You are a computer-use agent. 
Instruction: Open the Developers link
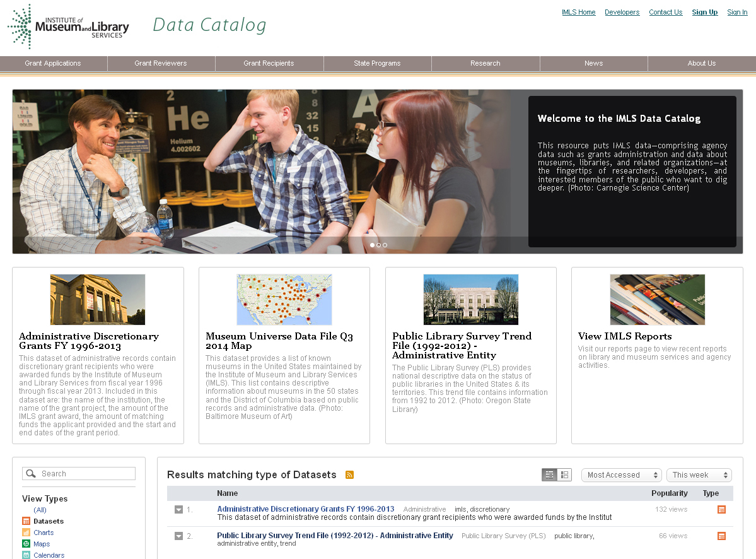coord(622,12)
